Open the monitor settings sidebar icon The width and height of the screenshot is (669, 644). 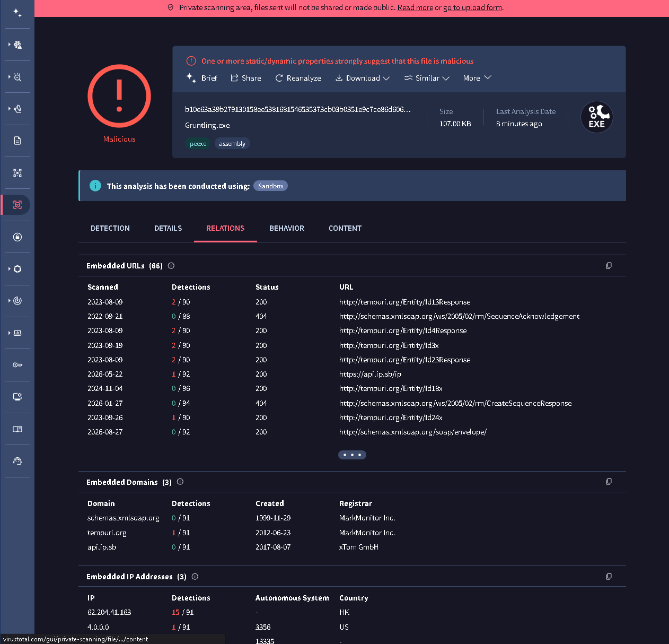point(17,397)
